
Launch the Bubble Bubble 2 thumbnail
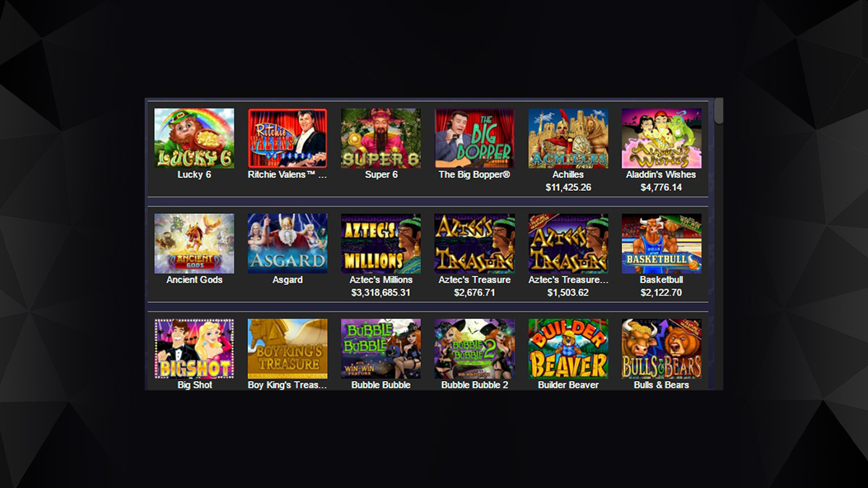coord(475,349)
